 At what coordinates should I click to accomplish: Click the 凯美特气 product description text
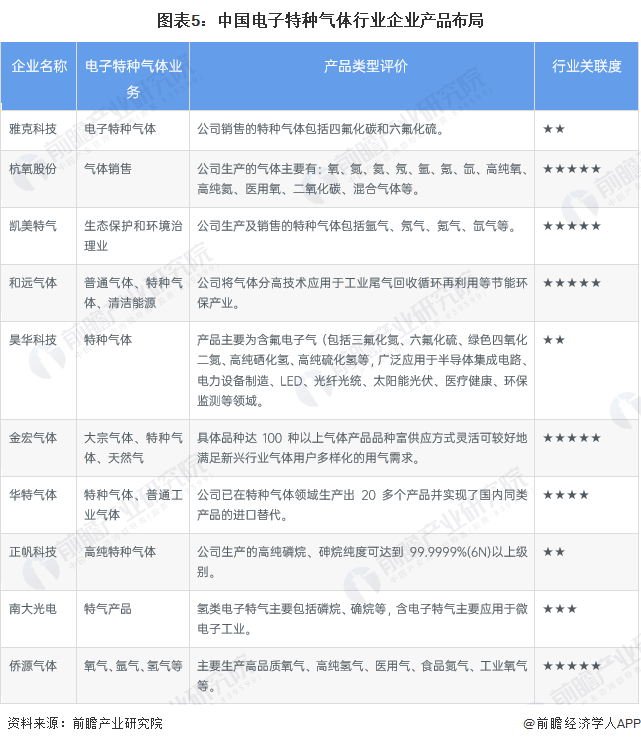click(x=357, y=225)
